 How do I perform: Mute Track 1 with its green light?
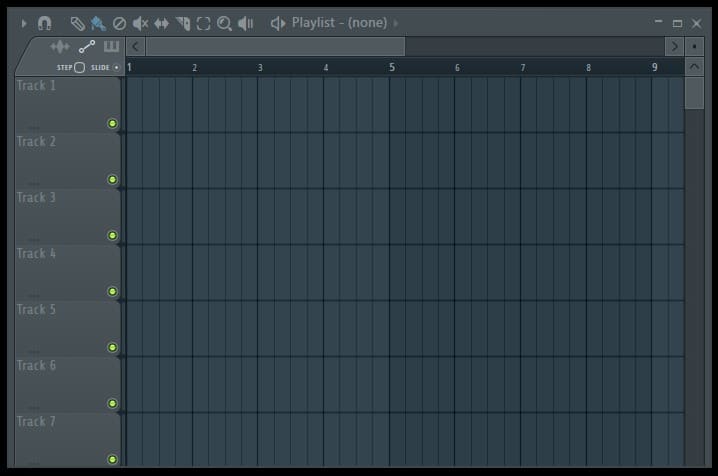pyautogui.click(x=112, y=124)
